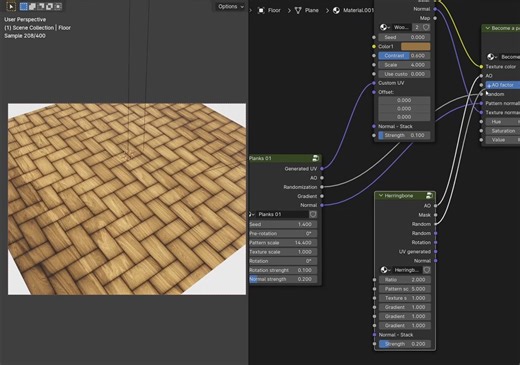Edit the Scale 4.000 field

pyautogui.click(x=404, y=65)
